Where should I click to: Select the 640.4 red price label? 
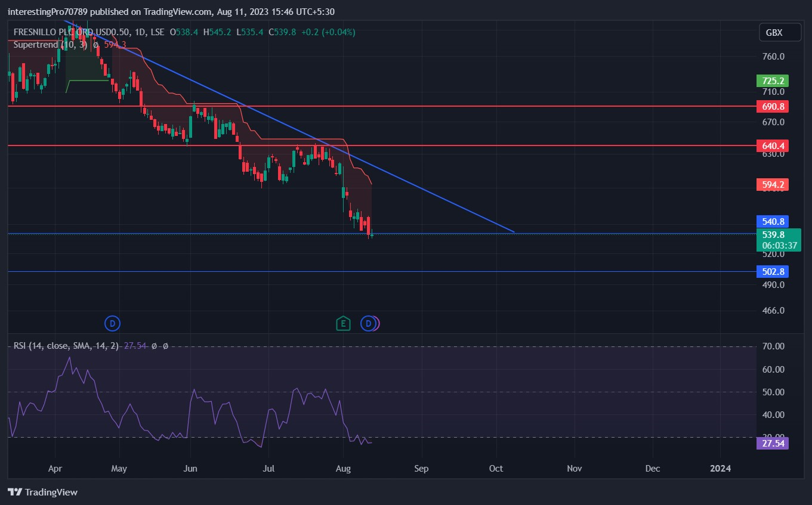click(x=772, y=146)
